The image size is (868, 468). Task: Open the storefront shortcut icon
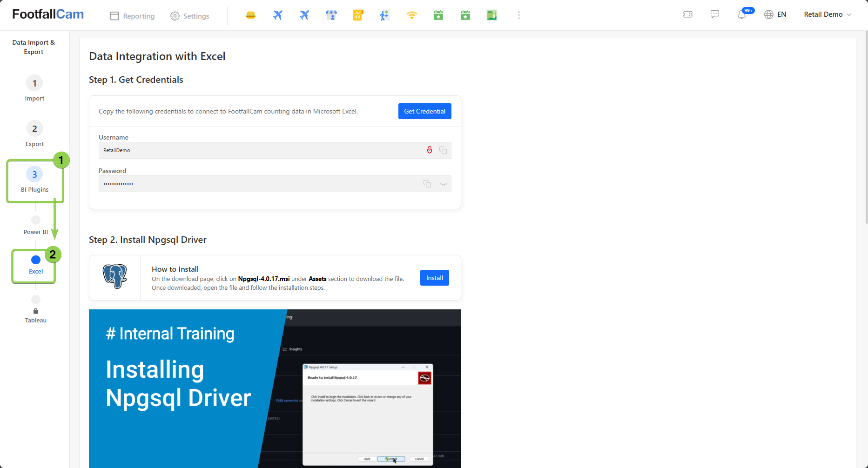click(x=331, y=15)
